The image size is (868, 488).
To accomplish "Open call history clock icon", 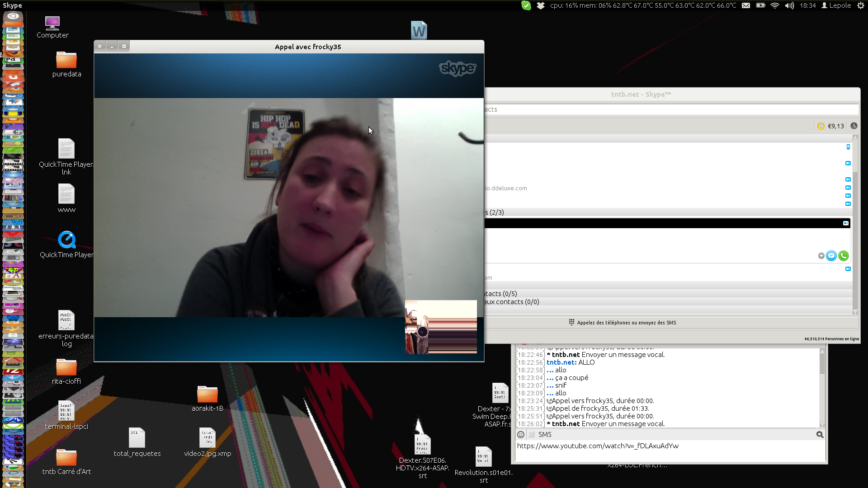I will pyautogui.click(x=854, y=126).
